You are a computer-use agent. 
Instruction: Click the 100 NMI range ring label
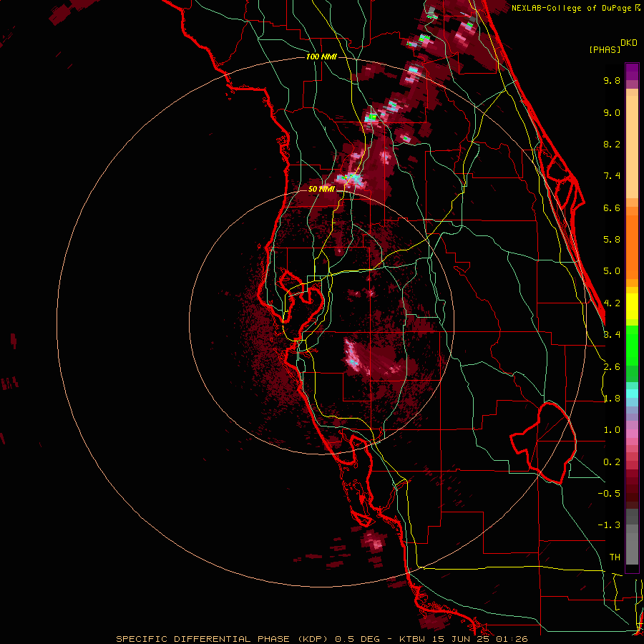pos(321,57)
